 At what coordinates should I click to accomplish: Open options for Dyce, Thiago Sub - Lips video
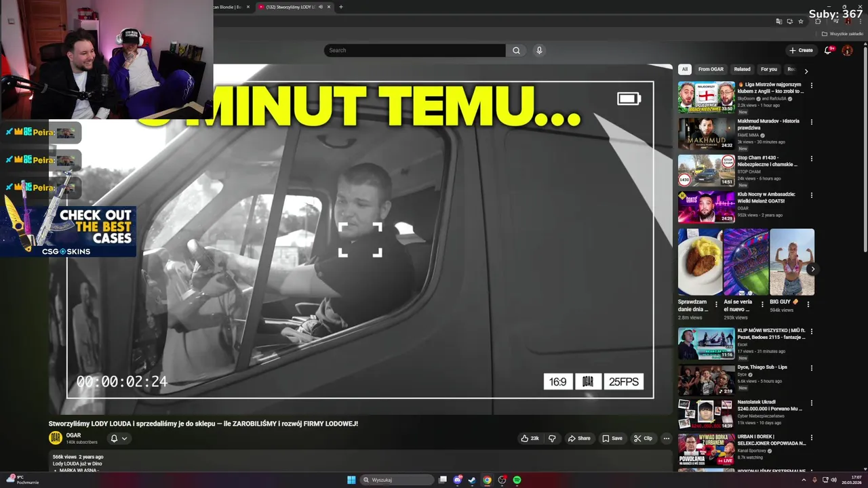coord(811,368)
